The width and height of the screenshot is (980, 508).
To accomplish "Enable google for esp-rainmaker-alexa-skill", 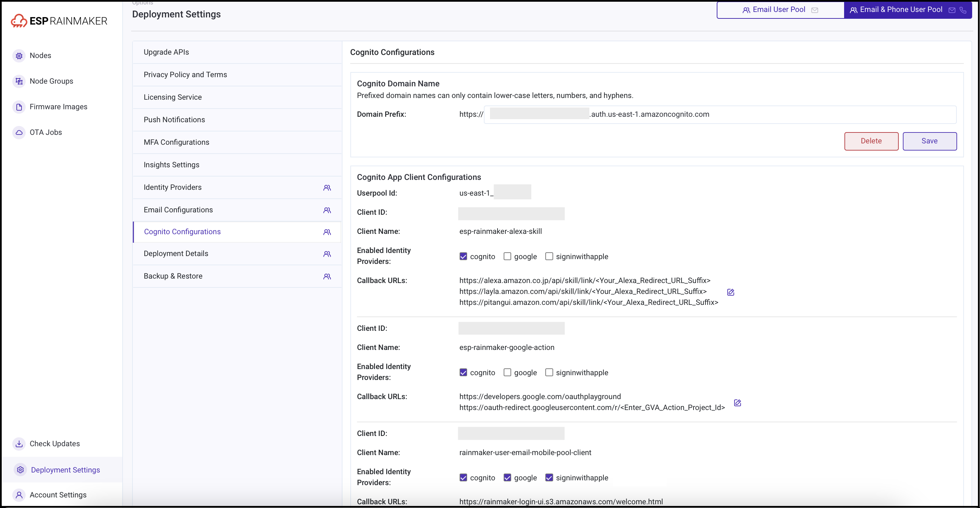I will pos(507,256).
